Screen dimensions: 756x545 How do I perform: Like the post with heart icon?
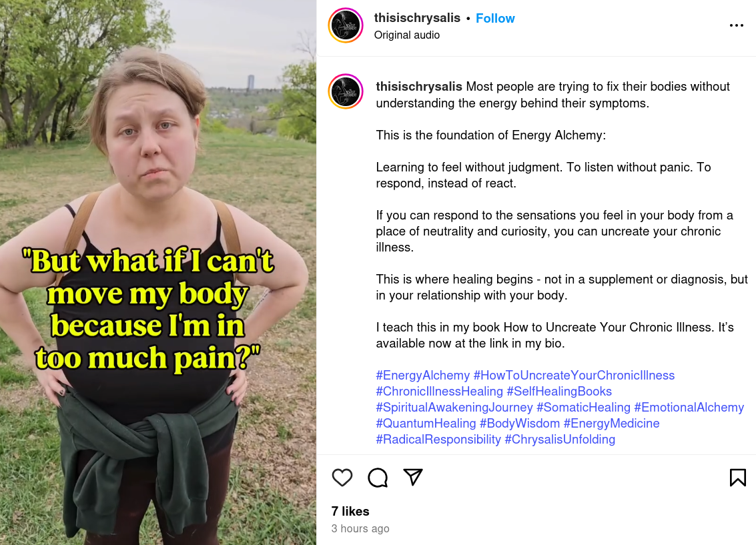click(x=342, y=478)
